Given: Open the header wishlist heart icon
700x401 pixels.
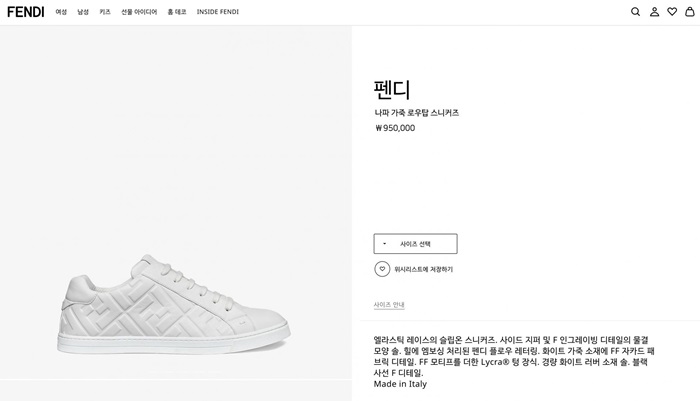Looking at the screenshot, I should pyautogui.click(x=672, y=12).
